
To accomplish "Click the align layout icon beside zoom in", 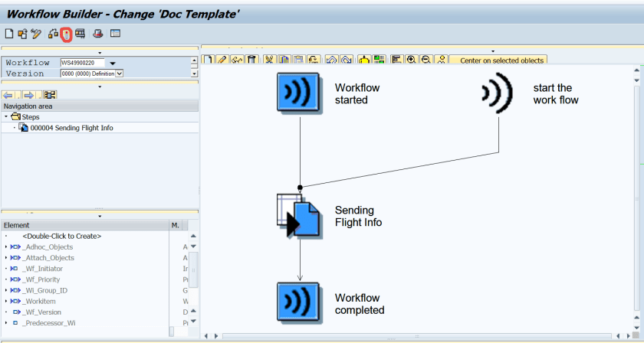I will (x=396, y=60).
